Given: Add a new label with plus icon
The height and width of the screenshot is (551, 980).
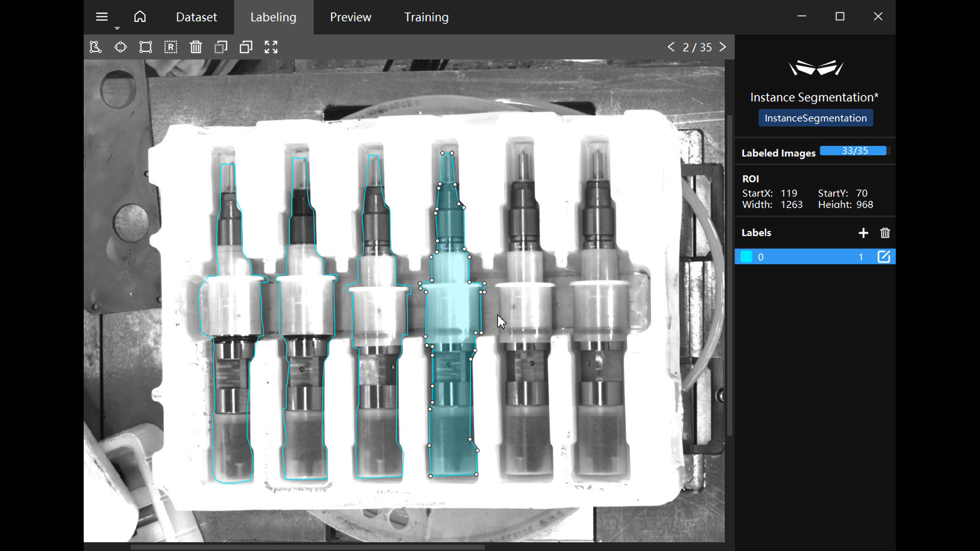Looking at the screenshot, I should tap(863, 233).
